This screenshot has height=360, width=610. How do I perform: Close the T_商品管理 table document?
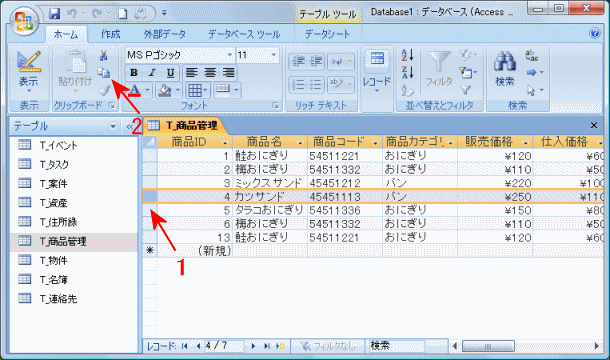coord(594,125)
